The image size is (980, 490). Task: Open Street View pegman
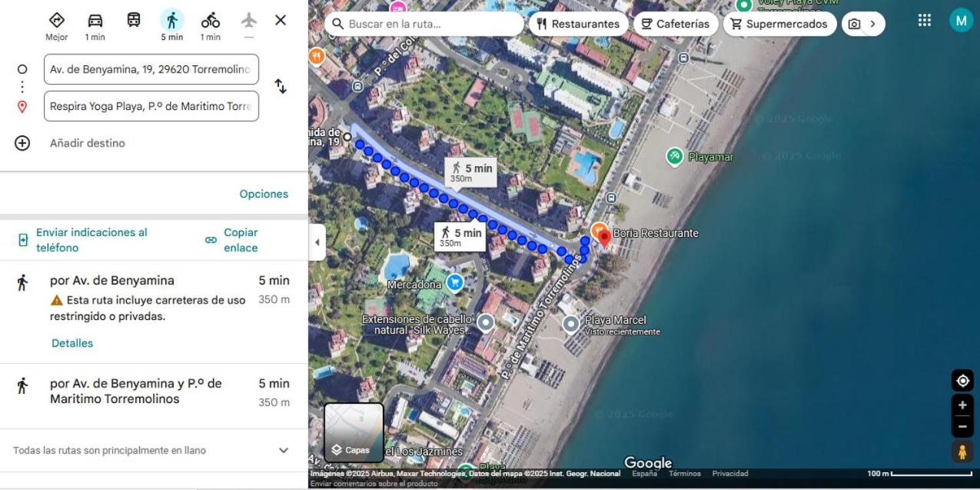click(962, 452)
